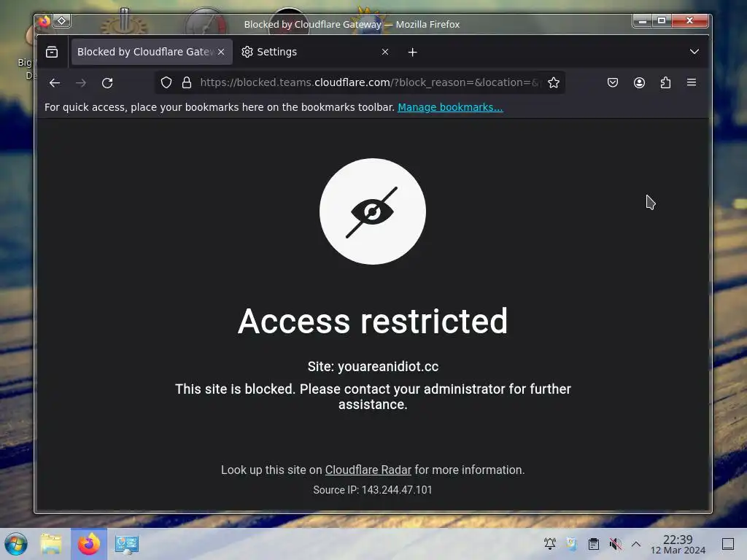Close the Settings tab
The width and height of the screenshot is (747, 560).
point(385,52)
